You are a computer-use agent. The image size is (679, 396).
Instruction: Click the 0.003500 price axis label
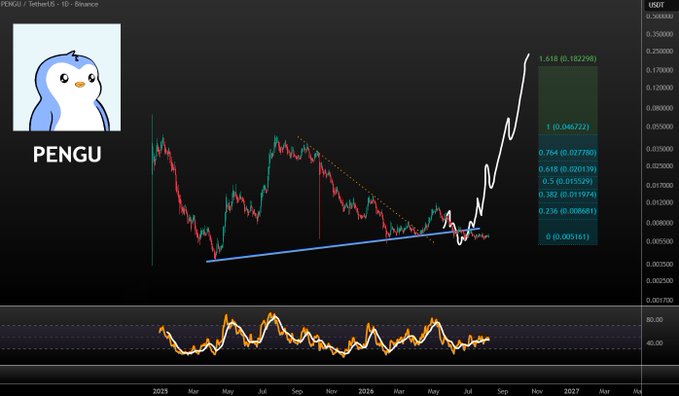[660, 264]
